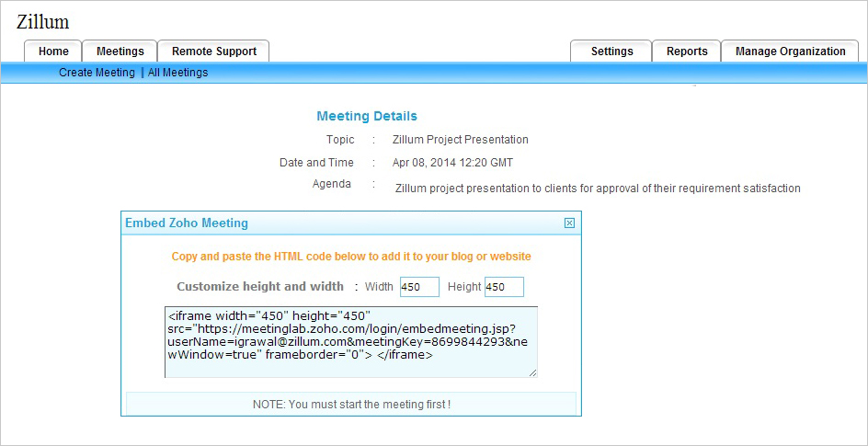This screenshot has height=446, width=868.
Task: Click the orange copy and paste instruction
Action: pos(351,257)
